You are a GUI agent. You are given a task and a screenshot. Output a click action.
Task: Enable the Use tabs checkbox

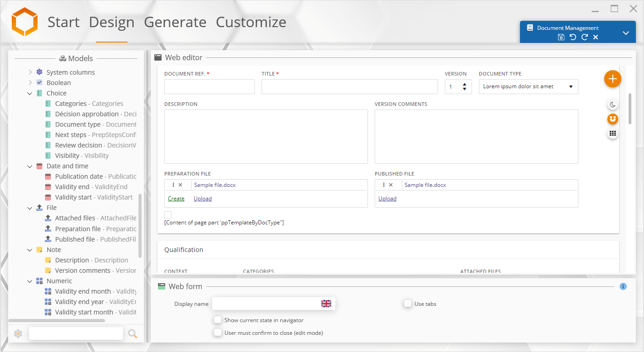point(408,304)
